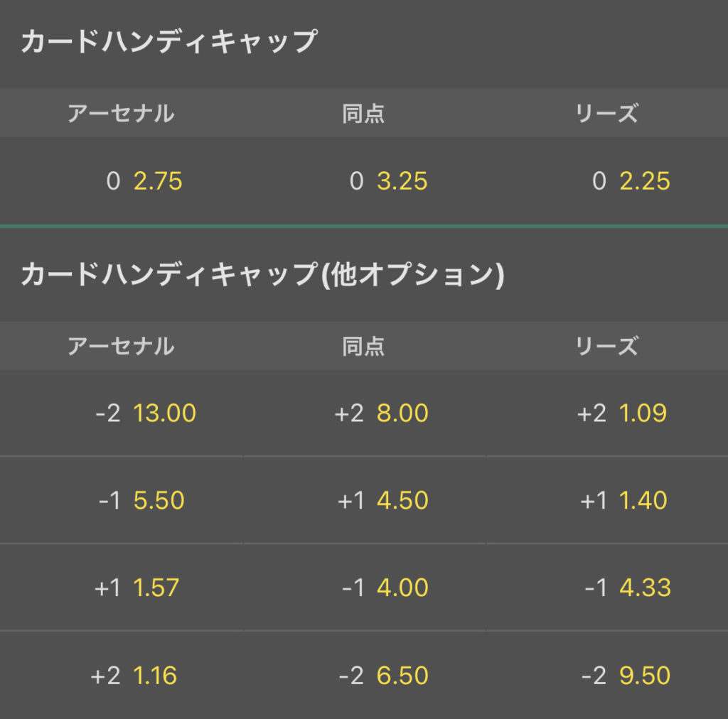Select the tie +2 option at 8.00
Screen dimensions: 728x719
(x=381, y=413)
